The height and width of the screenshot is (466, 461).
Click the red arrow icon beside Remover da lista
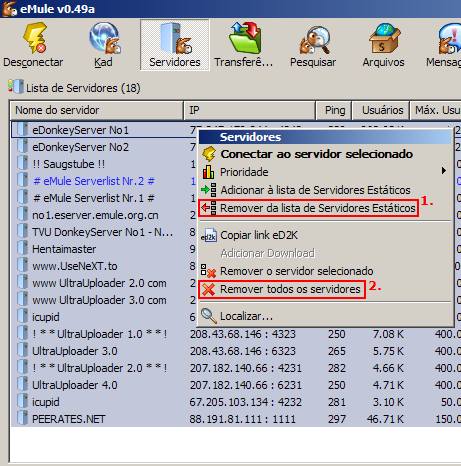[x=209, y=208]
